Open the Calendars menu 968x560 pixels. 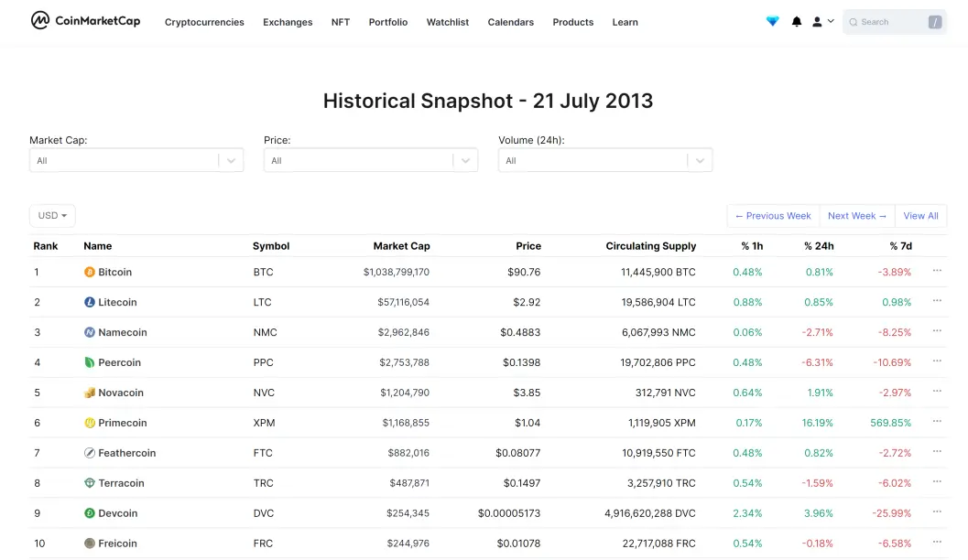pos(510,22)
